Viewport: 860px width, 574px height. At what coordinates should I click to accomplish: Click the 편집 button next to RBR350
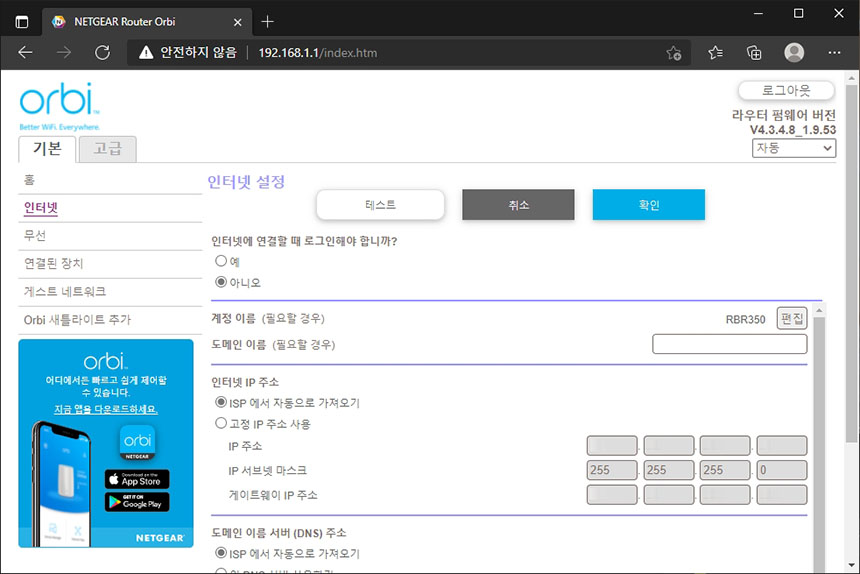[792, 318]
